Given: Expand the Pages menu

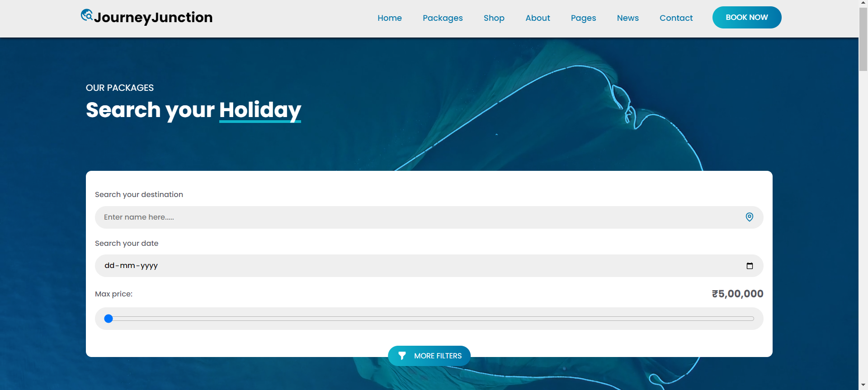Looking at the screenshot, I should [x=583, y=18].
